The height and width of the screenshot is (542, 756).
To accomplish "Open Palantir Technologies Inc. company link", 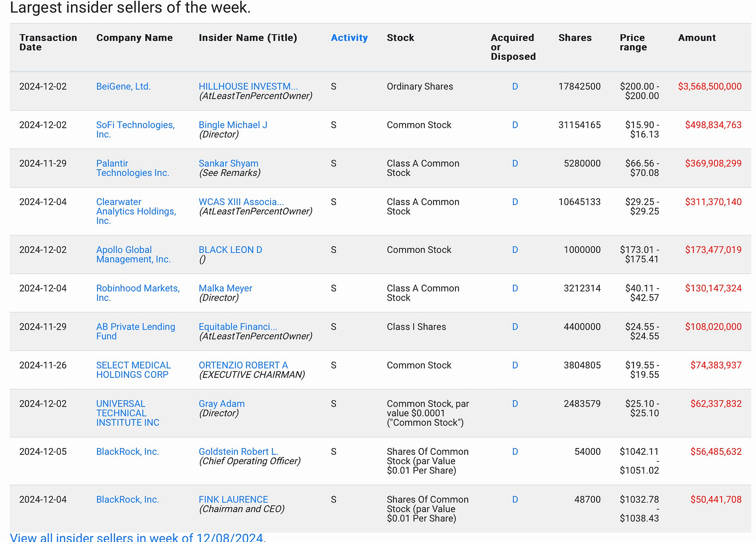I will [132, 168].
